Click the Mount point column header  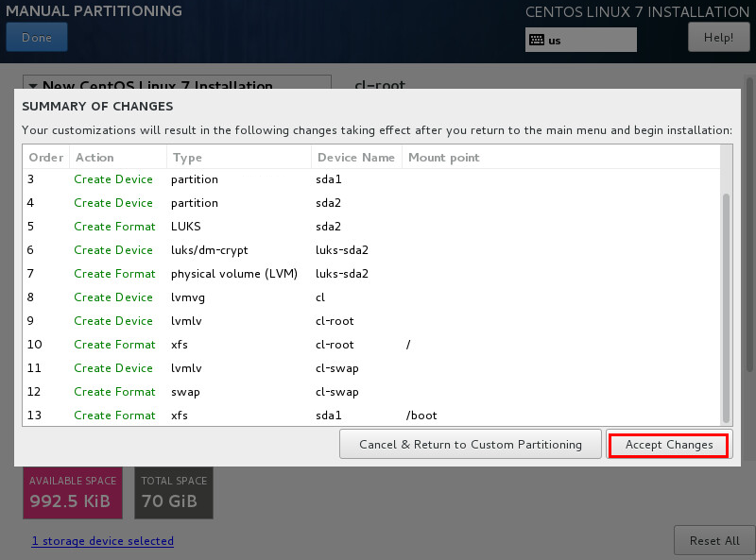pyautogui.click(x=443, y=158)
